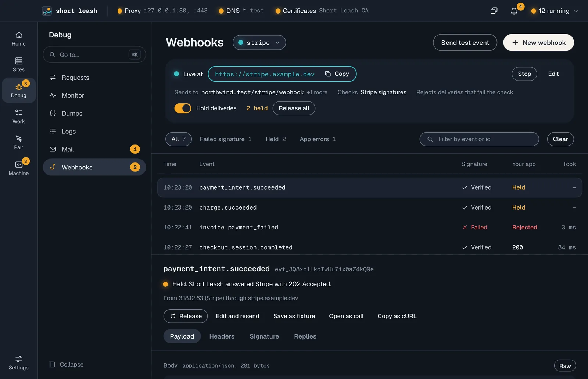Click Release all held deliveries

[294, 108]
